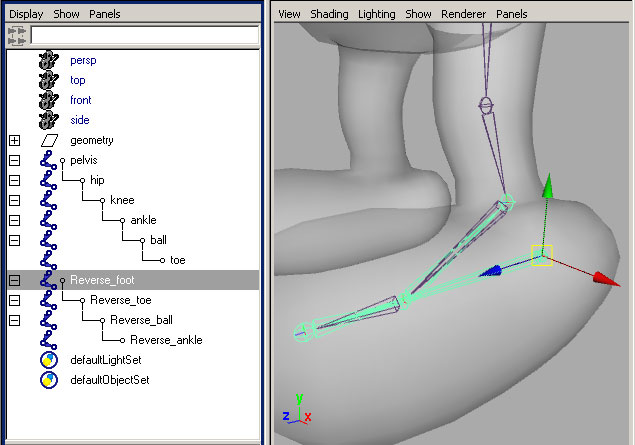Open the Renderer menu

coord(464,15)
